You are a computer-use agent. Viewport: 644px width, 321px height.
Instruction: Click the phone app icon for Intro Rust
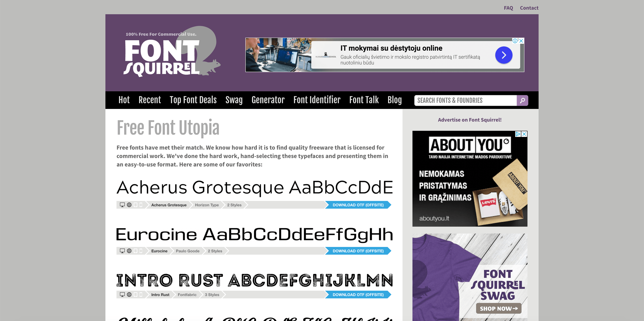141,294
